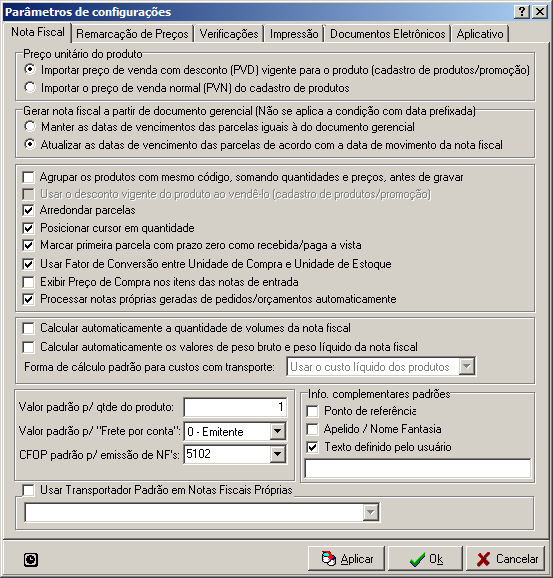Open the Frete por conta dropdown
Image resolution: width=553 pixels, height=578 pixels.
click(x=277, y=431)
